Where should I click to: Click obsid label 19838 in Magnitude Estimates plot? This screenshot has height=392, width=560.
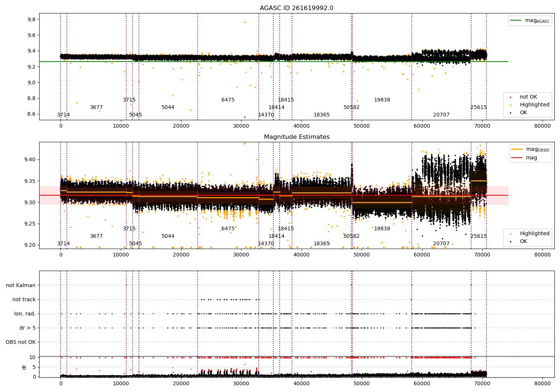[x=382, y=229]
